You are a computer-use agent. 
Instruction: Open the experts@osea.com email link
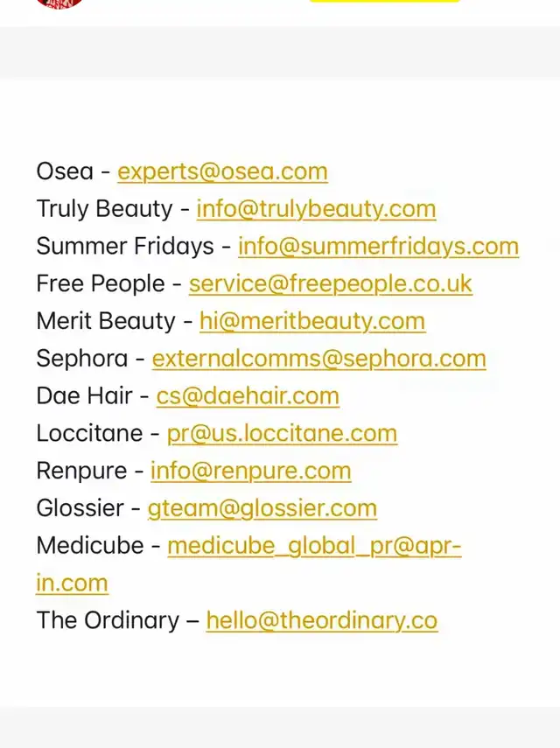223,171
